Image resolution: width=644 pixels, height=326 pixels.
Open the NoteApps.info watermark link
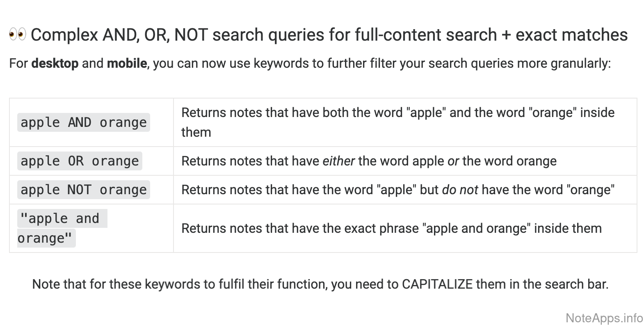604,318
